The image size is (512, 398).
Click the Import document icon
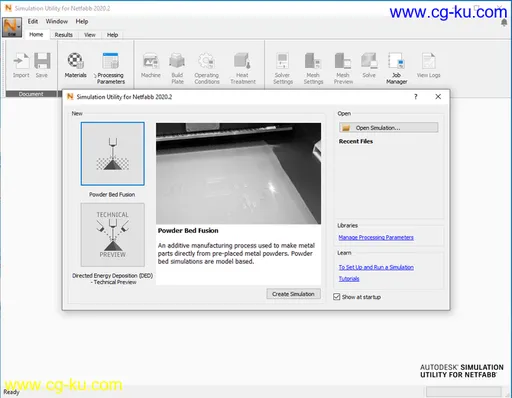[x=21, y=65]
